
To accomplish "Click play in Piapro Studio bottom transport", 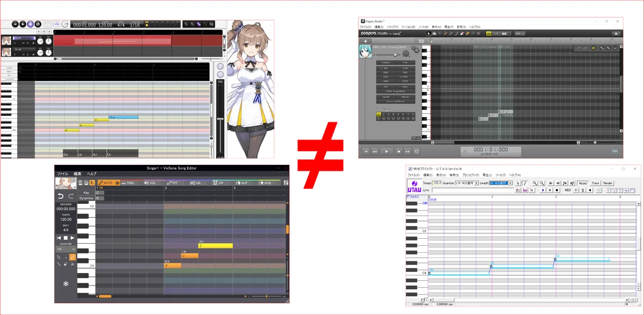I will [x=386, y=151].
